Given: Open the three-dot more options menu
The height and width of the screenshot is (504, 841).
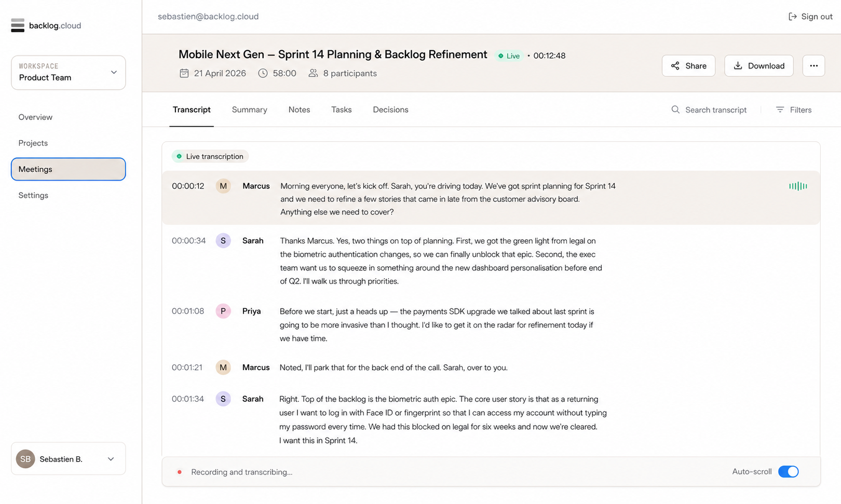Looking at the screenshot, I should point(813,66).
